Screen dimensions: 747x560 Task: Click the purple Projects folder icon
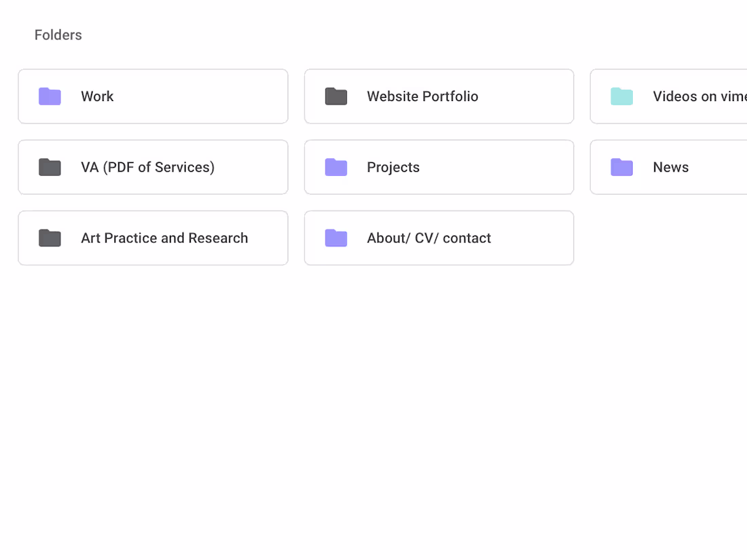tap(335, 167)
